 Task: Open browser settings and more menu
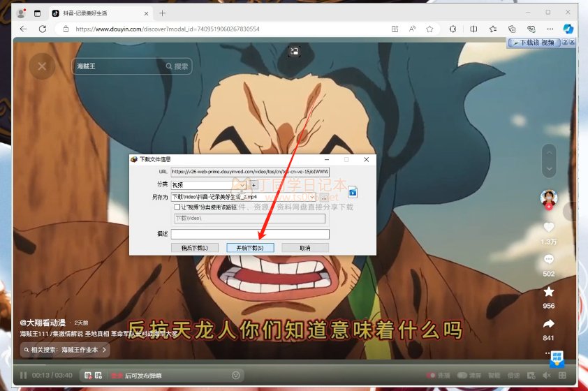tap(550, 29)
